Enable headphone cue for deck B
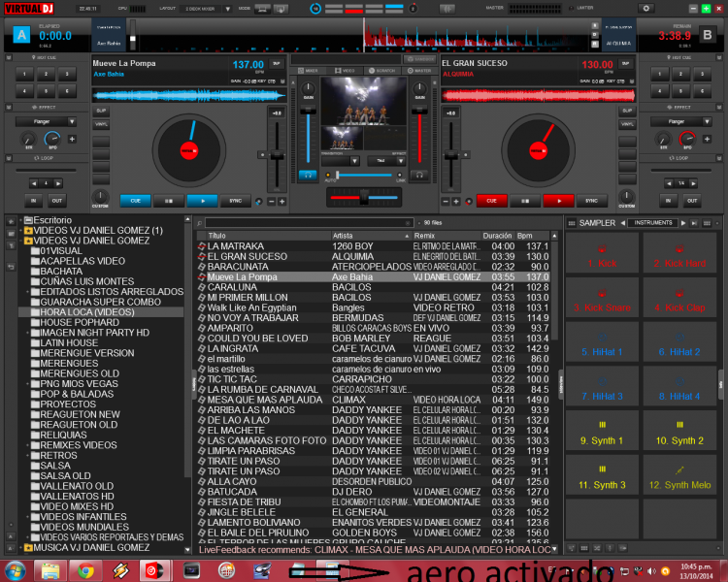728x582 pixels. (x=419, y=175)
